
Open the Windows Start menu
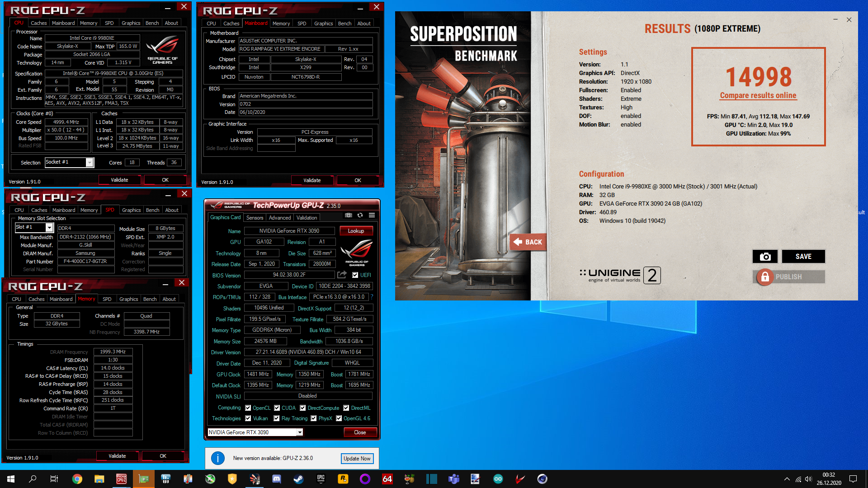[11, 479]
